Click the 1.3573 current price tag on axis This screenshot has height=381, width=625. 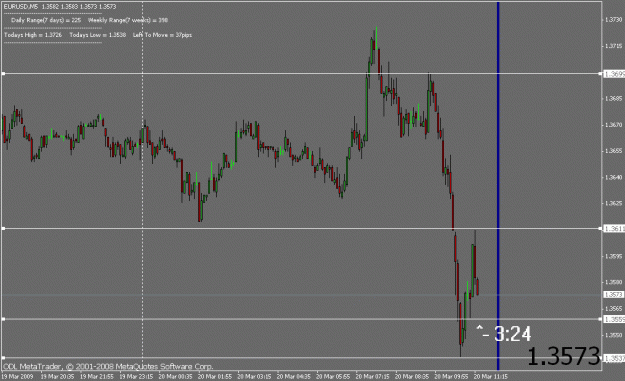tap(614, 295)
